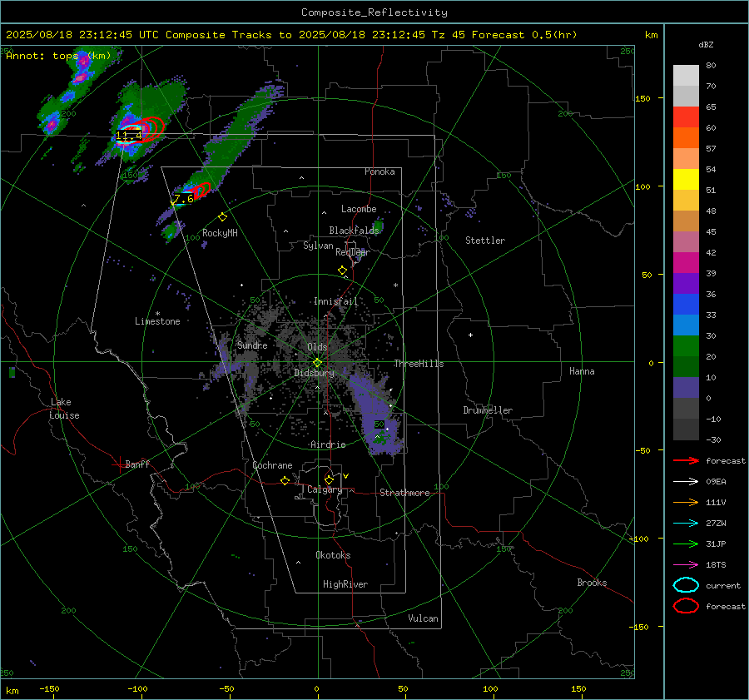Click the Hanna city label

(582, 371)
